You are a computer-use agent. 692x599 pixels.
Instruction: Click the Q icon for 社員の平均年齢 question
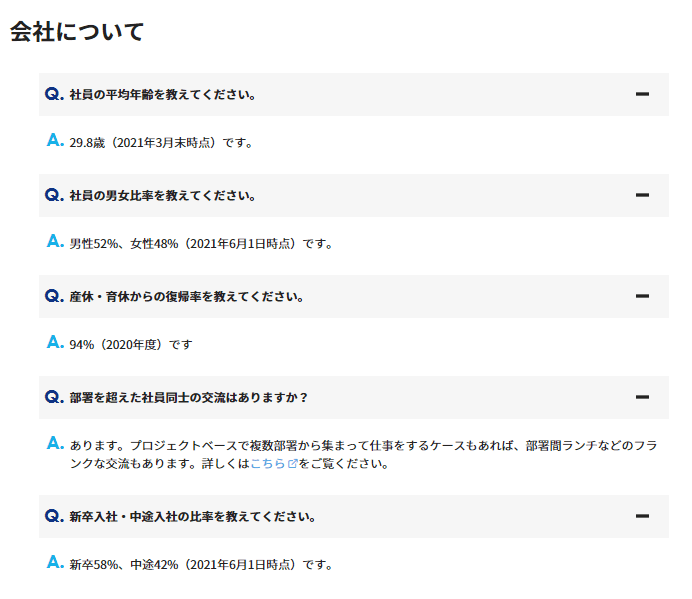point(54,95)
